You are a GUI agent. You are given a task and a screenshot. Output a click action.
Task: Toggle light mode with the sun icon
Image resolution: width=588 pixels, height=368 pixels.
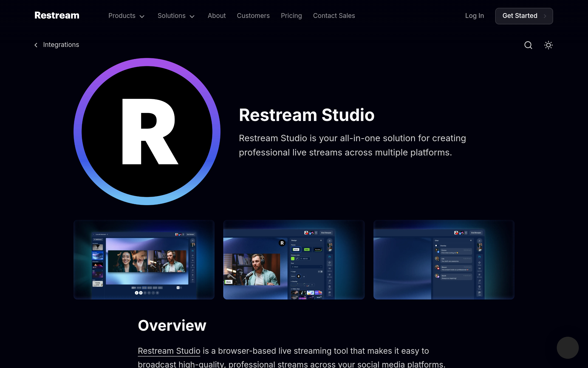coord(548,45)
